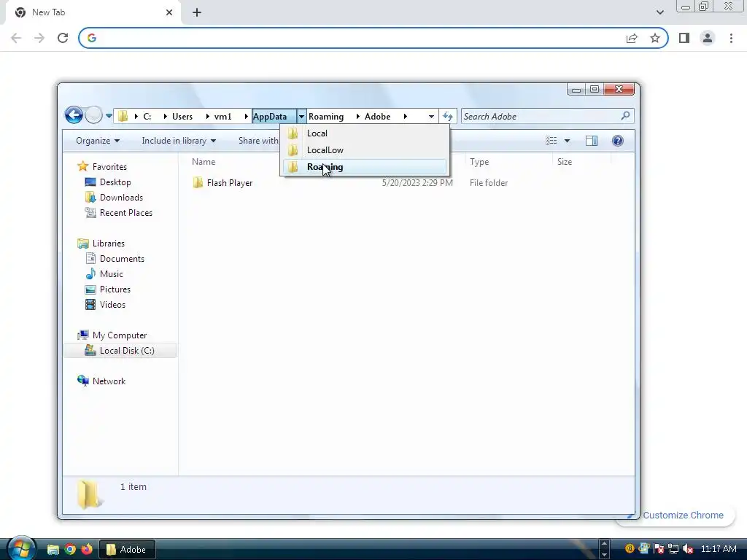Open the Windows Start button
The height and width of the screenshot is (560, 747).
pyautogui.click(x=20, y=549)
